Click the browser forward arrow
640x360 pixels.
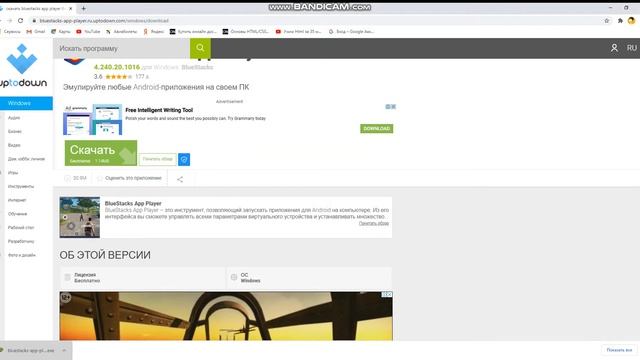pyautogui.click(x=9, y=20)
